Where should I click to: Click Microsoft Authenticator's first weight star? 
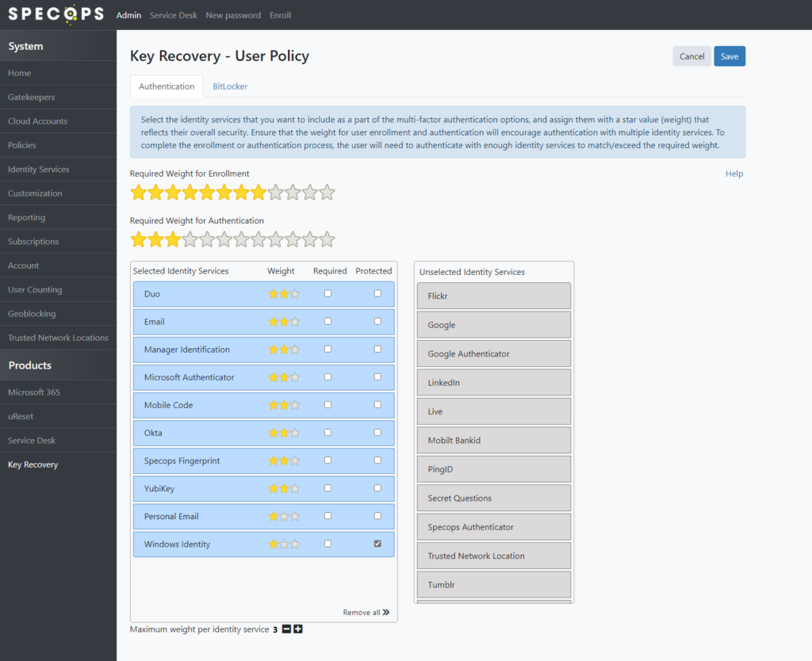[274, 377]
